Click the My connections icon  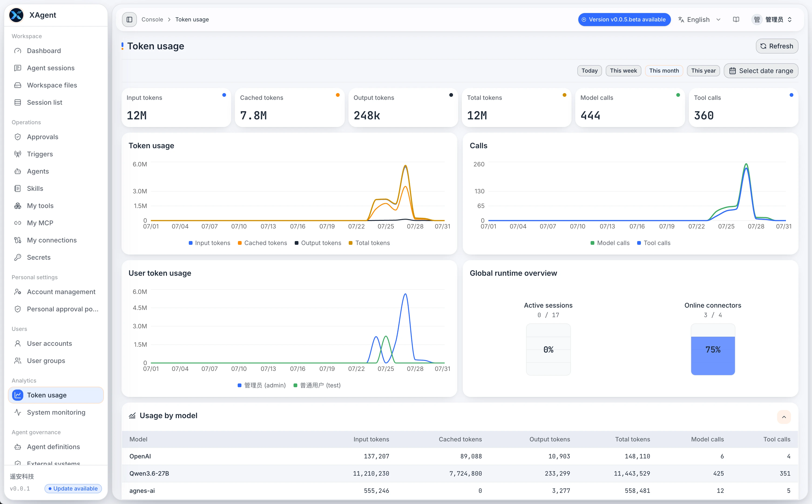coord(18,240)
